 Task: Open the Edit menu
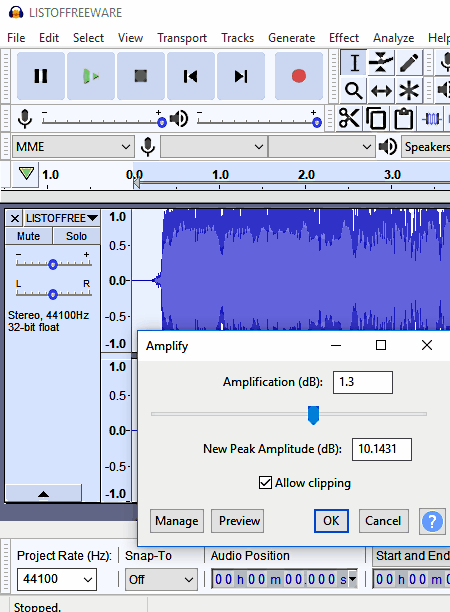(x=49, y=38)
